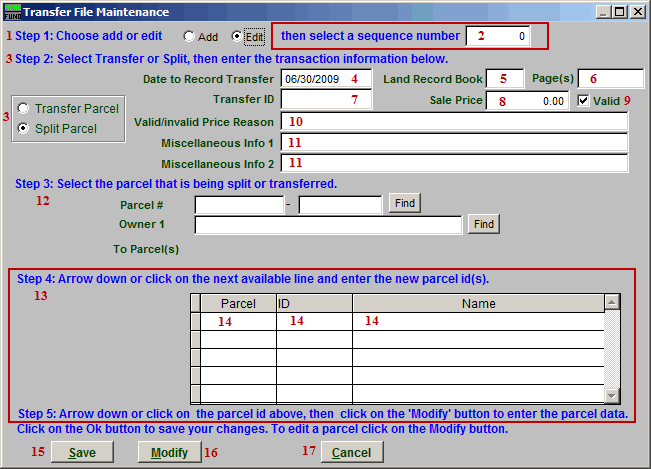651x469 pixels.
Task: Click the Transfer ID field
Action: tap(325, 99)
